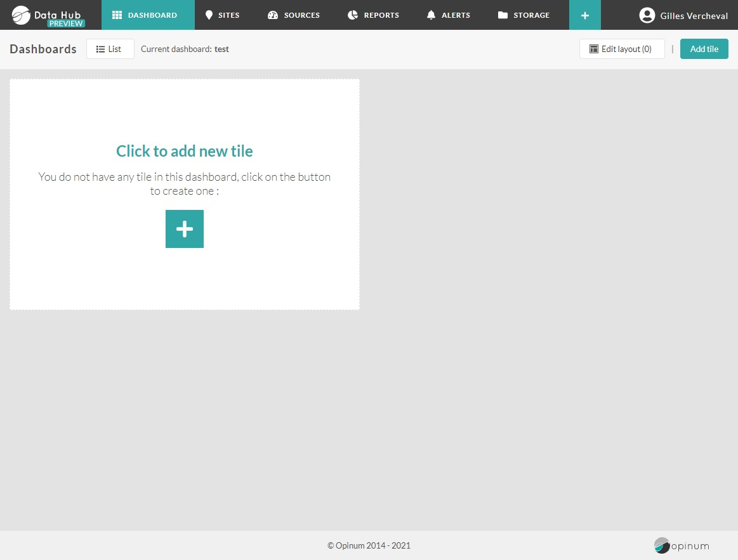Click the Edit layout (0) button

tap(621, 49)
